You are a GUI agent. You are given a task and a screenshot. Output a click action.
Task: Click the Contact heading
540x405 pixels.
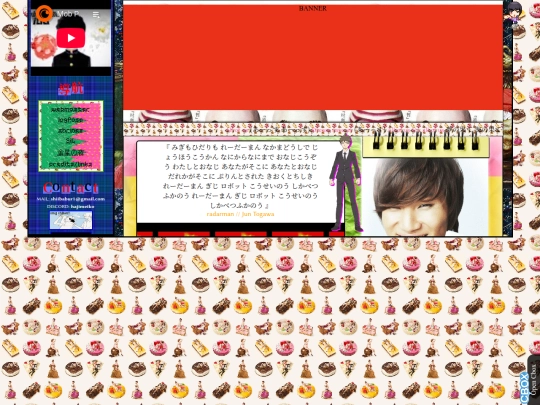tap(71, 188)
